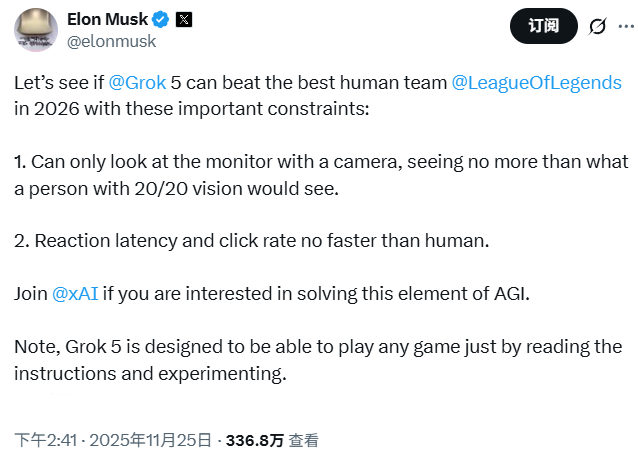Screen dimensions: 638x454
Task: Open the Grok explain icon beside subscribe
Action: (597, 27)
